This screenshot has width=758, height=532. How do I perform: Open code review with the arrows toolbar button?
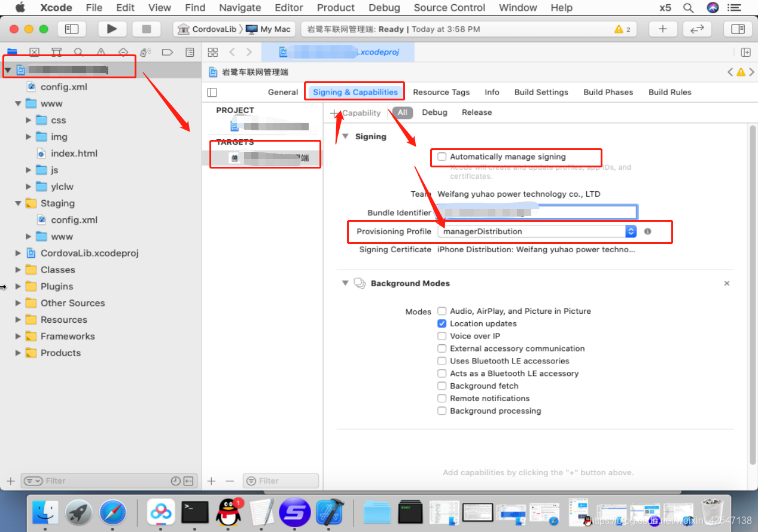click(x=697, y=29)
